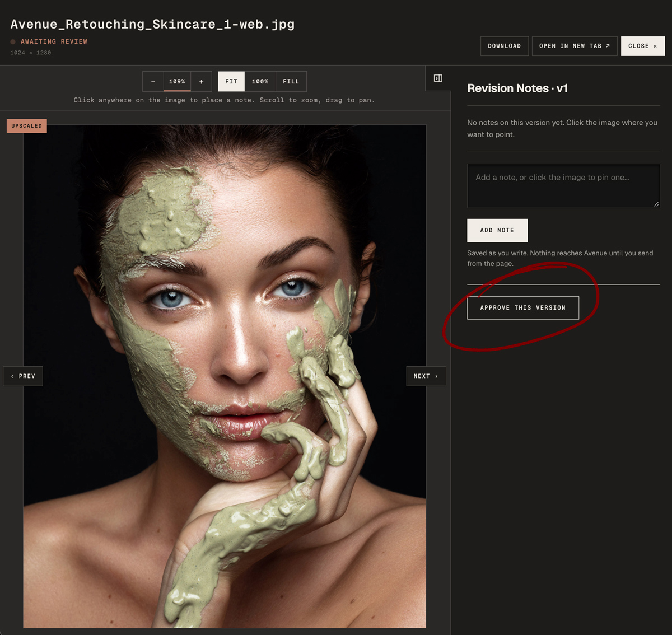672x635 pixels.
Task: Click the skincare photo to pin note
Action: pyautogui.click(x=225, y=376)
